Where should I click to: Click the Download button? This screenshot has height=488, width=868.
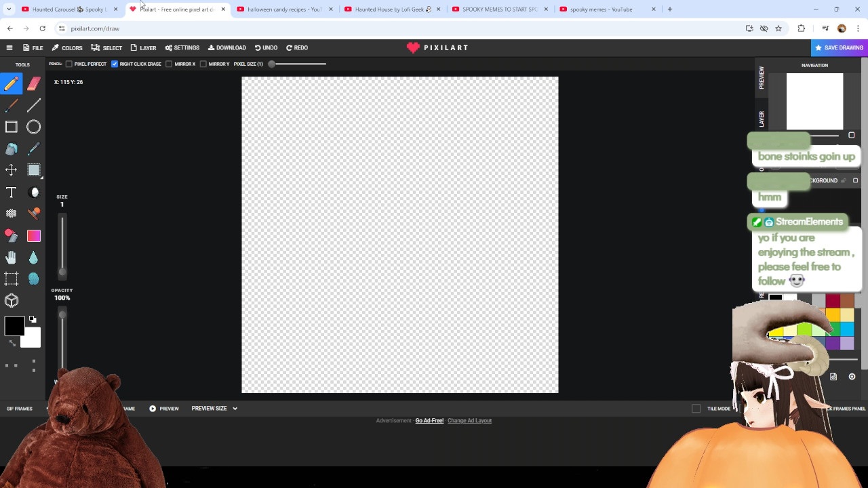pos(227,47)
